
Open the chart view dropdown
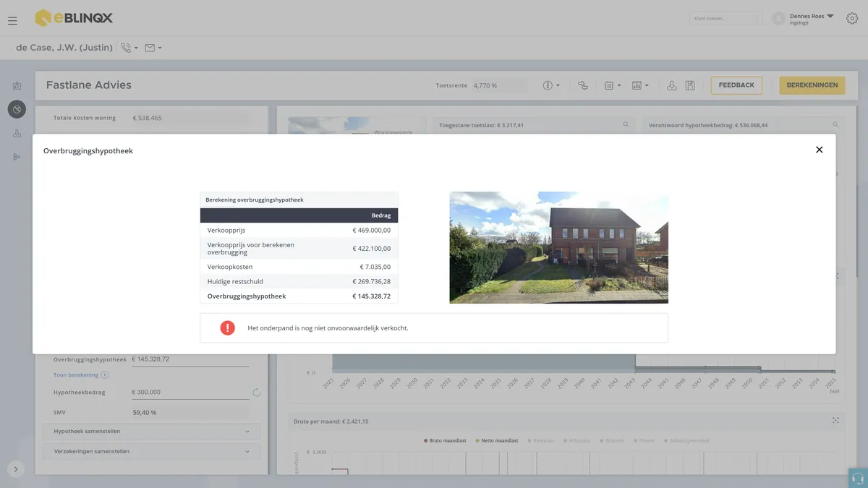coord(640,85)
